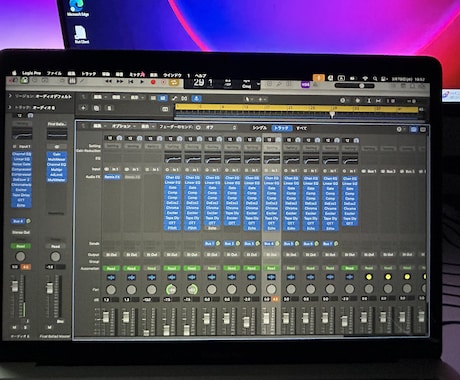Open the Apple menu

coord(14,73)
